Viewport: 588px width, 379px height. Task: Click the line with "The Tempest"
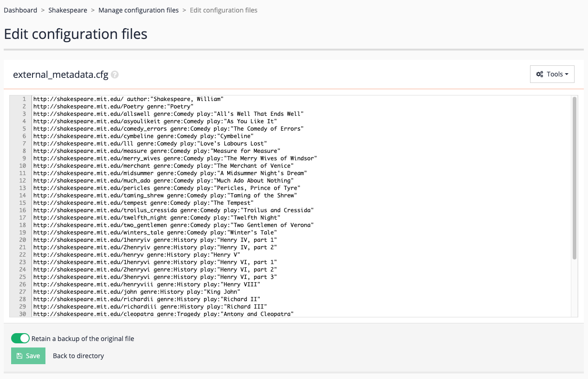(143, 203)
